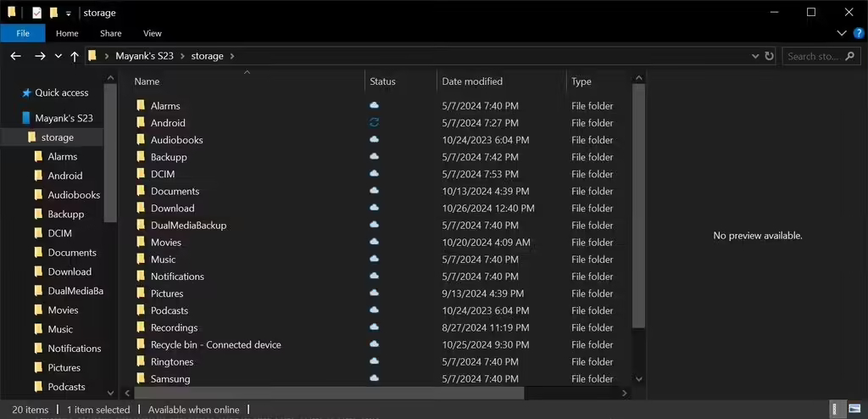Switch to Large icons view layout icon
The height and width of the screenshot is (419, 868).
coord(854,410)
